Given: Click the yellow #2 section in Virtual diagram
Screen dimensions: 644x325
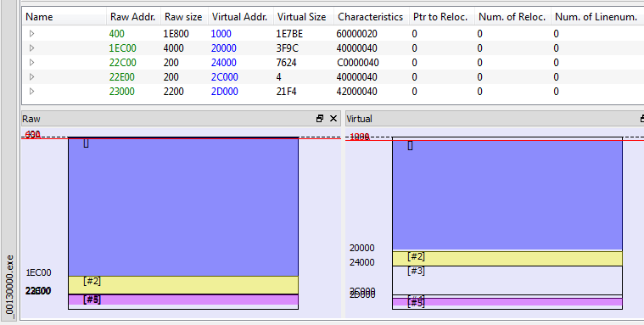Looking at the screenshot, I should coord(507,259).
